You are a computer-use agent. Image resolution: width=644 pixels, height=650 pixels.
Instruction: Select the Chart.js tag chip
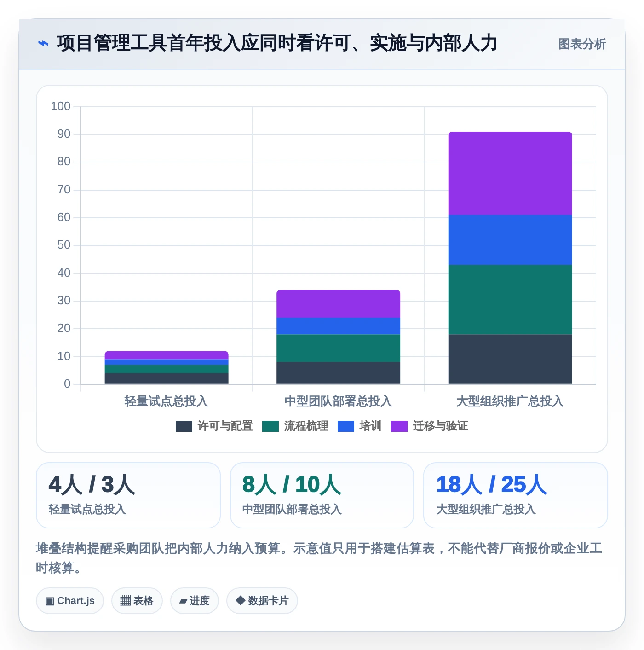(x=70, y=601)
